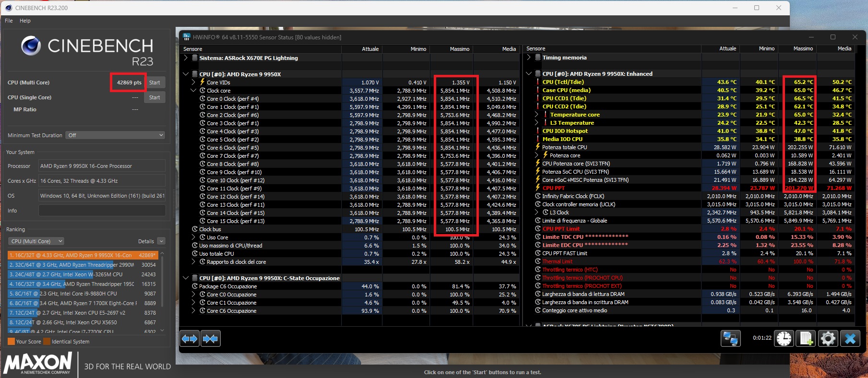The image size is (868, 378).
Task: Start the CPU (Single Core) test
Action: tap(155, 97)
